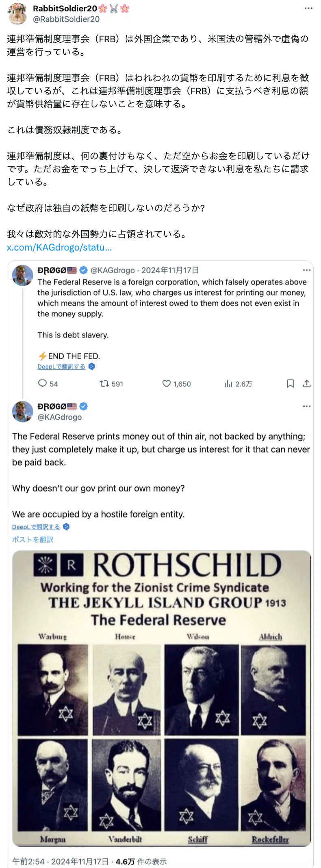Toggle the bookmark icon on the quoted post
Screen dimensions: 321x868
point(291,384)
